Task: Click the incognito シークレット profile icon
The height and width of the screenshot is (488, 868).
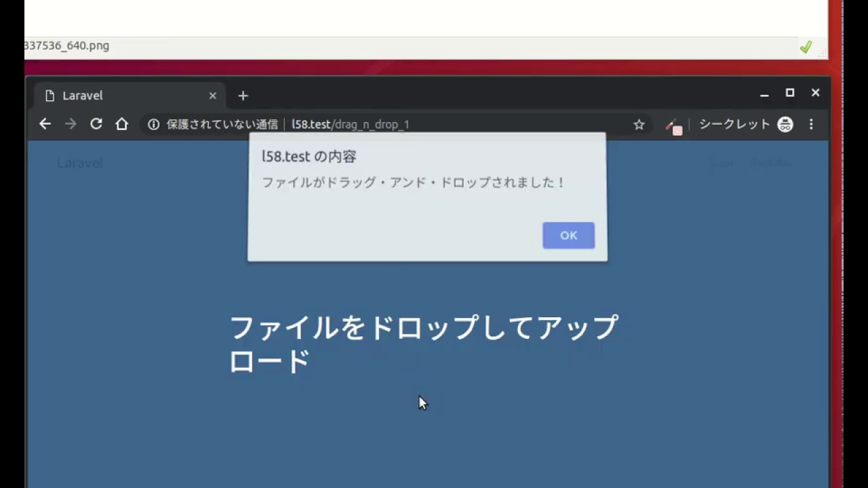Action: point(785,124)
